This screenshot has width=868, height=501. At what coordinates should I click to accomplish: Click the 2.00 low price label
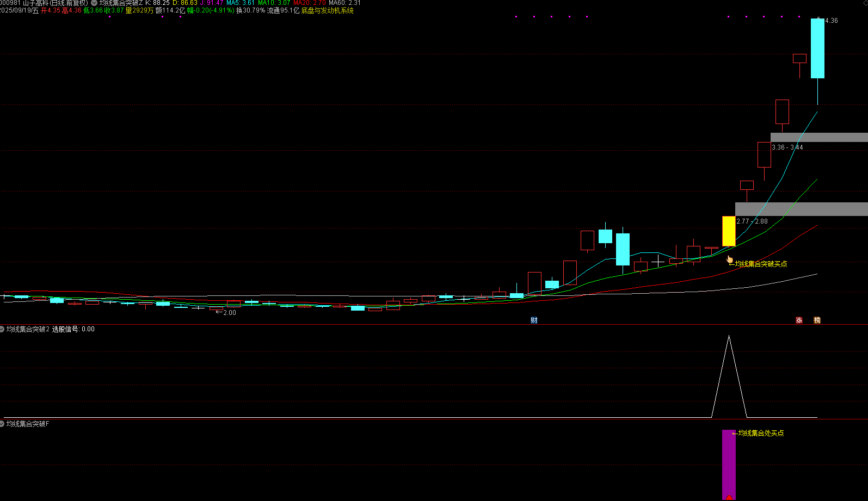click(x=230, y=313)
